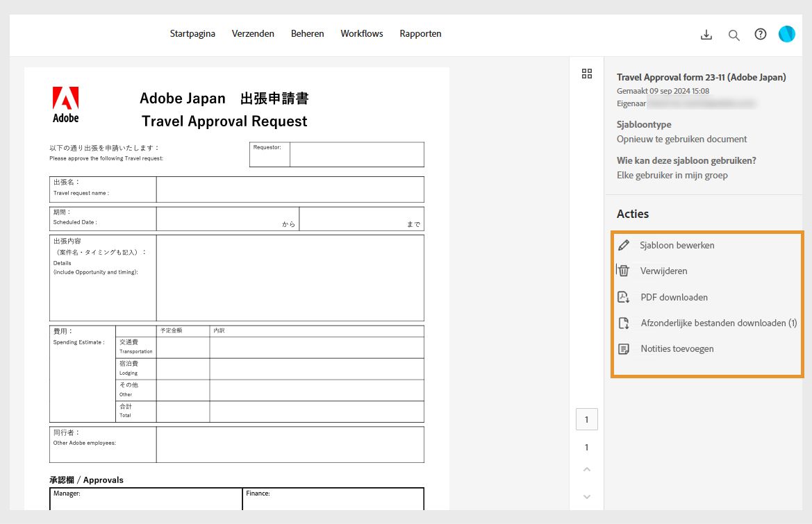Viewport: 812px width, 524px height.
Task: Go to Startpagina in the navigation
Action: [x=192, y=33]
